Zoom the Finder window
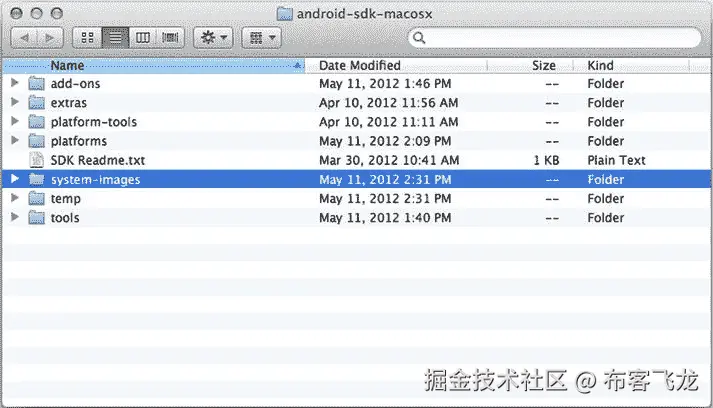The height and width of the screenshot is (408, 713). [x=56, y=13]
